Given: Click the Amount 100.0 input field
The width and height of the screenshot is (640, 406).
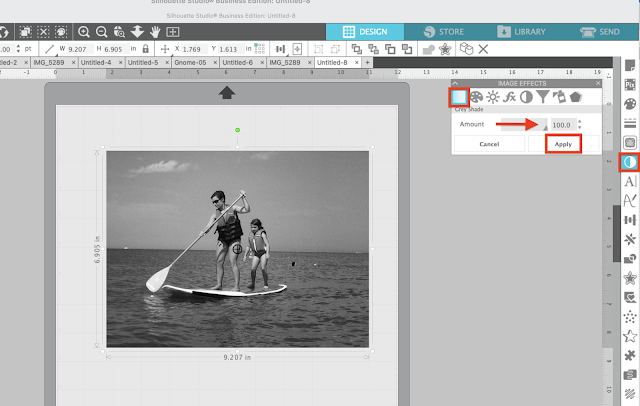Looking at the screenshot, I should (x=563, y=125).
